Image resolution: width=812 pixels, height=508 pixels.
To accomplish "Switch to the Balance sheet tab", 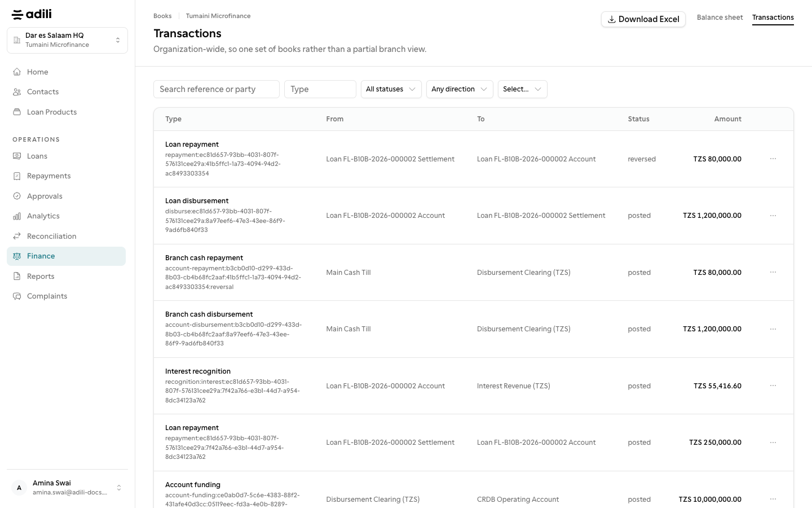I will 720,17.
